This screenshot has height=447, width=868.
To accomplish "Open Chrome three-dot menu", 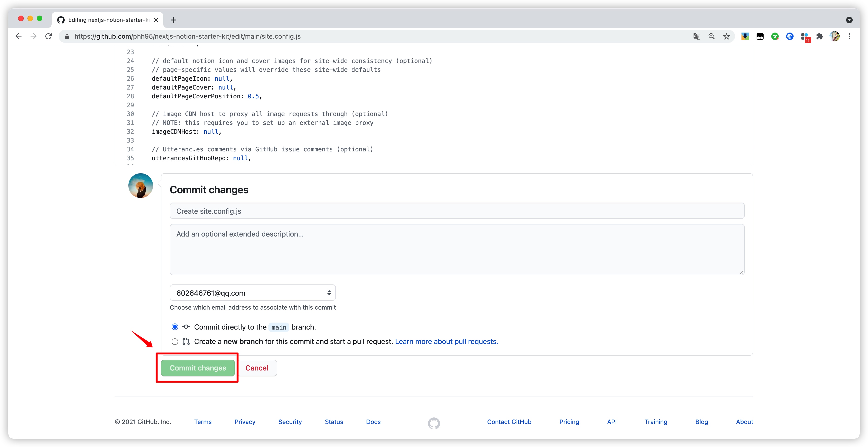I will [849, 36].
